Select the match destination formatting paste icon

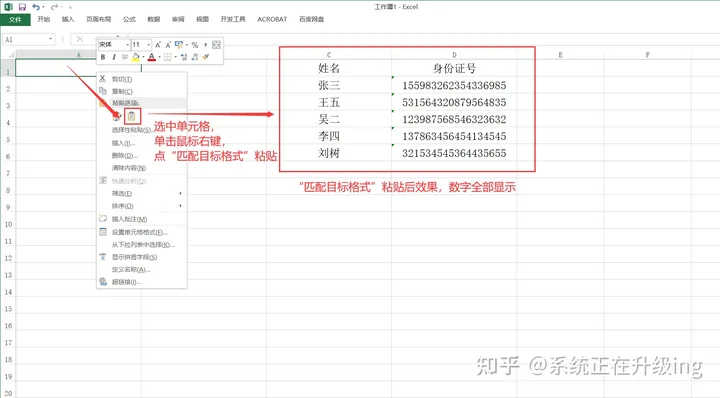click(132, 117)
